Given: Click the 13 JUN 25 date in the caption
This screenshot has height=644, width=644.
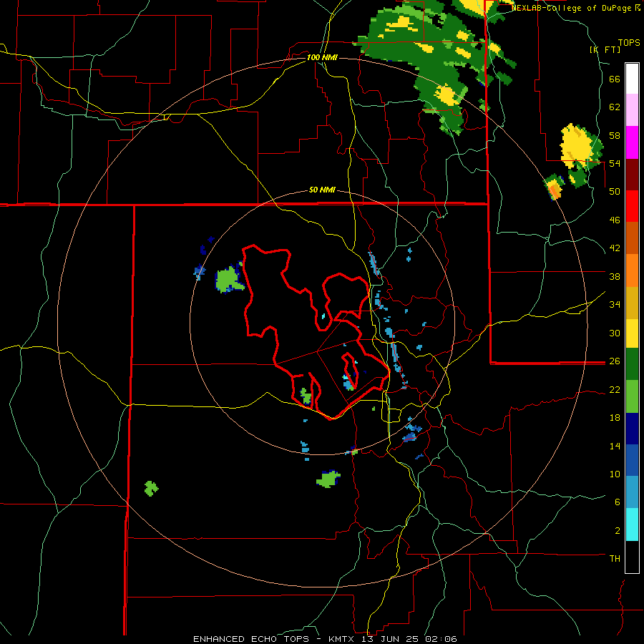Looking at the screenshot, I should click(390, 639).
